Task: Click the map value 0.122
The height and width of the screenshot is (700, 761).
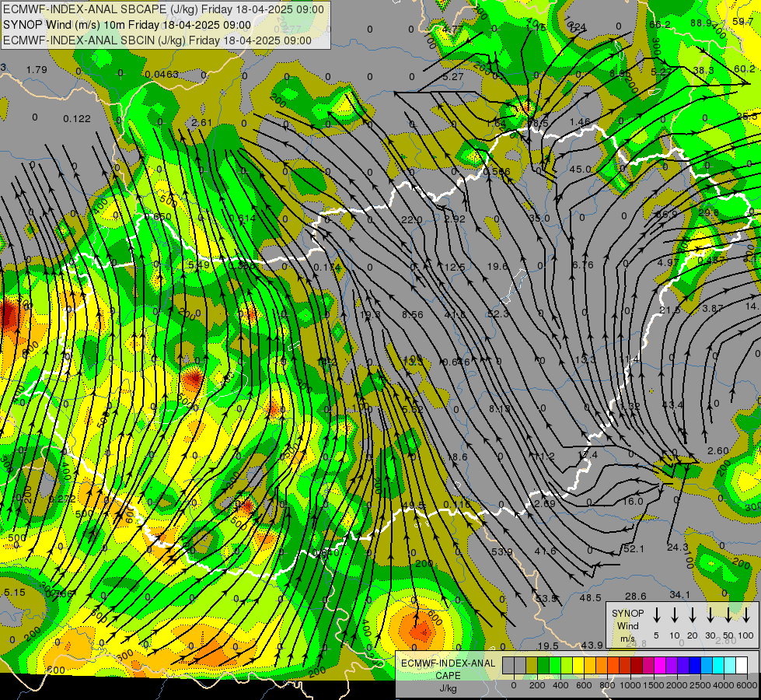Action: [x=77, y=118]
